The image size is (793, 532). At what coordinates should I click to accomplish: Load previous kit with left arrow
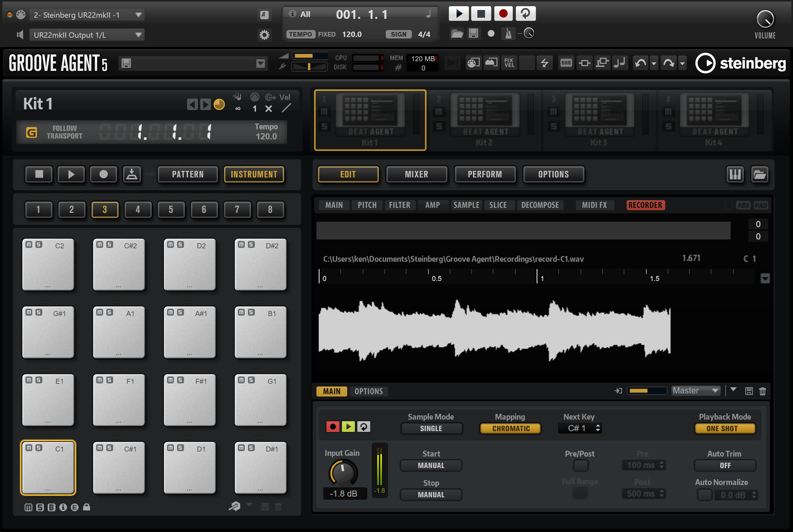pyautogui.click(x=192, y=104)
